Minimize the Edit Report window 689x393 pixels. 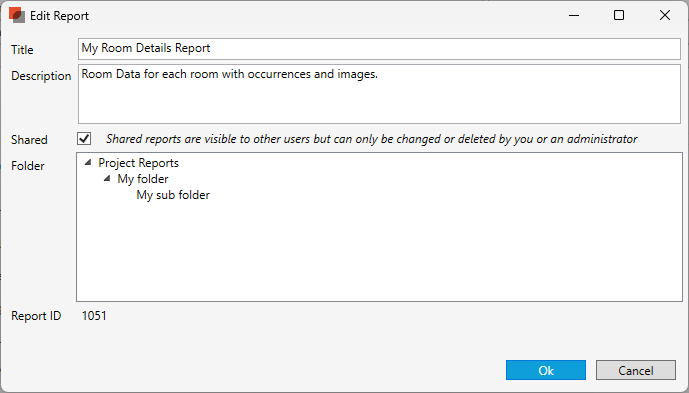(x=574, y=15)
